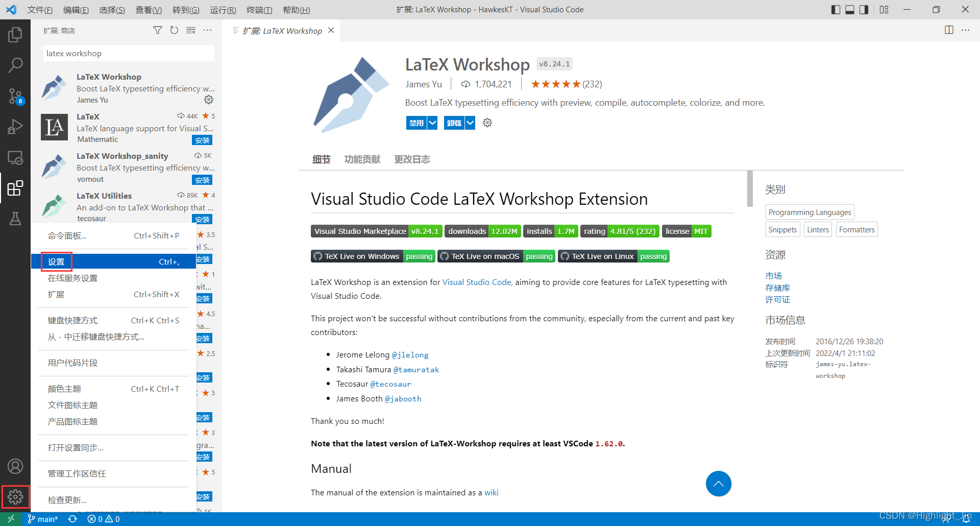Switch to the 更改日志 tab
This screenshot has width=980, height=526.
tap(412, 159)
